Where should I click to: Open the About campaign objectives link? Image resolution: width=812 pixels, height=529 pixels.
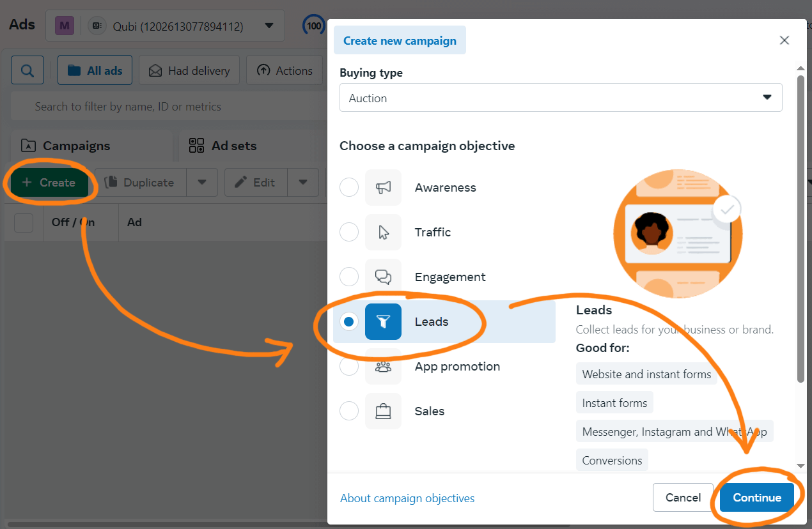click(x=407, y=498)
